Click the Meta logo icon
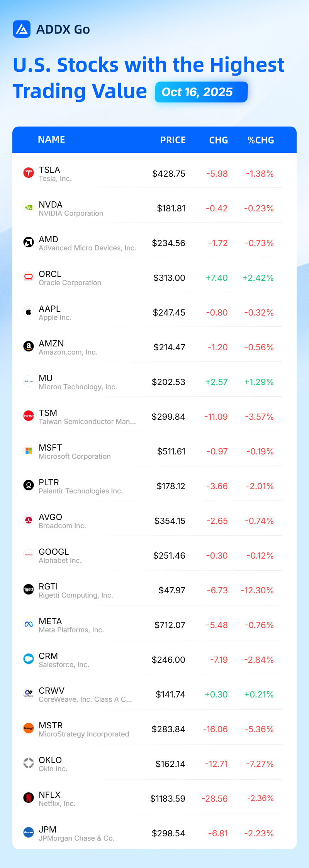309x868 pixels. tap(29, 624)
